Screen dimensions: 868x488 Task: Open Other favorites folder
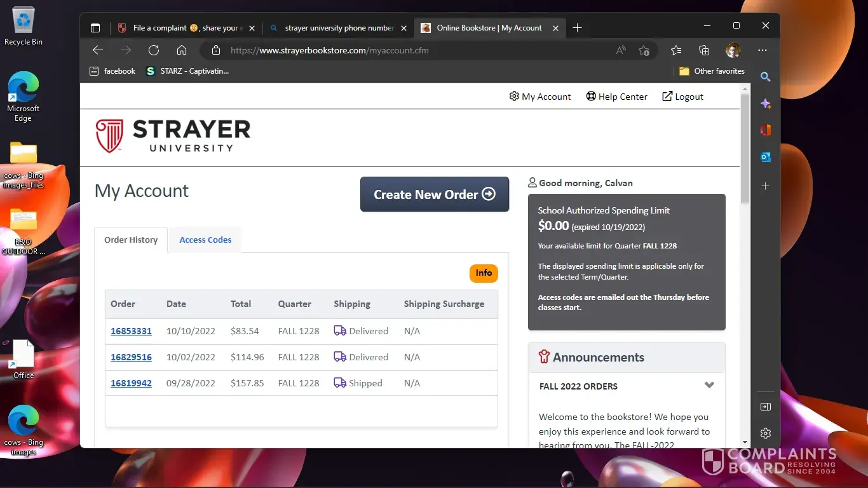point(712,71)
